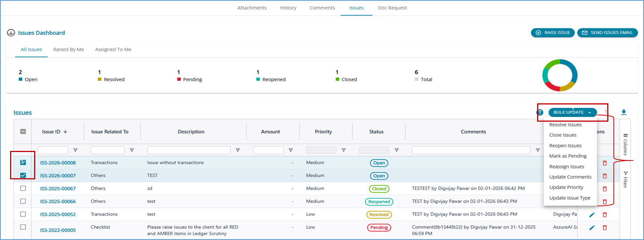Toggle the select-all checkbox in the table header

point(23,131)
